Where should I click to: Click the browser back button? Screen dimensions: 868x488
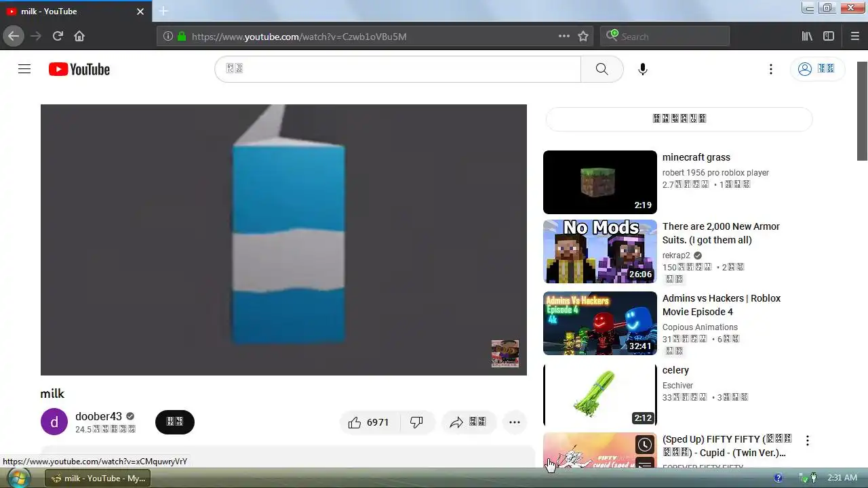pyautogui.click(x=14, y=36)
